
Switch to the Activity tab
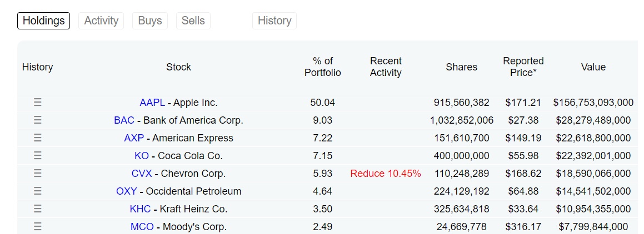101,21
